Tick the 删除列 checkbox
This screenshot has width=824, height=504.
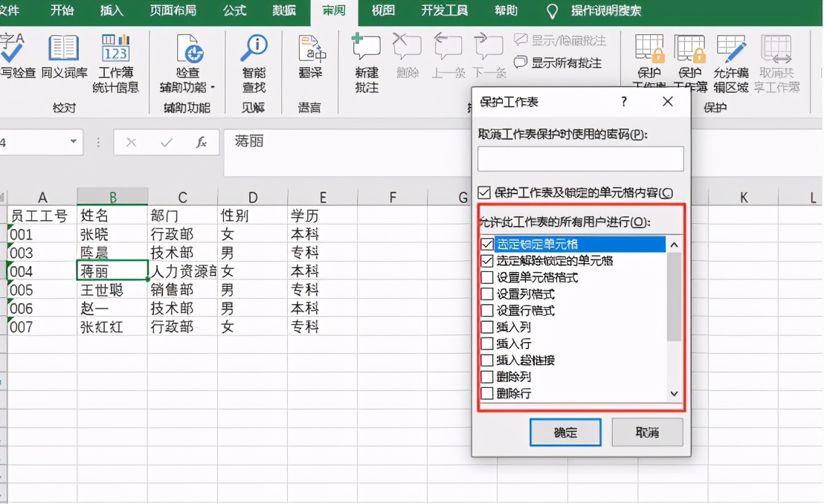tap(487, 377)
